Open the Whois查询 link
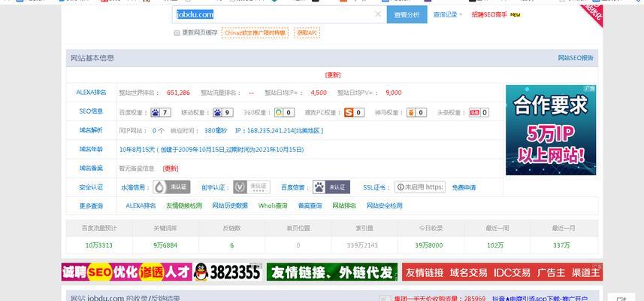644x301 pixels. 273,205
